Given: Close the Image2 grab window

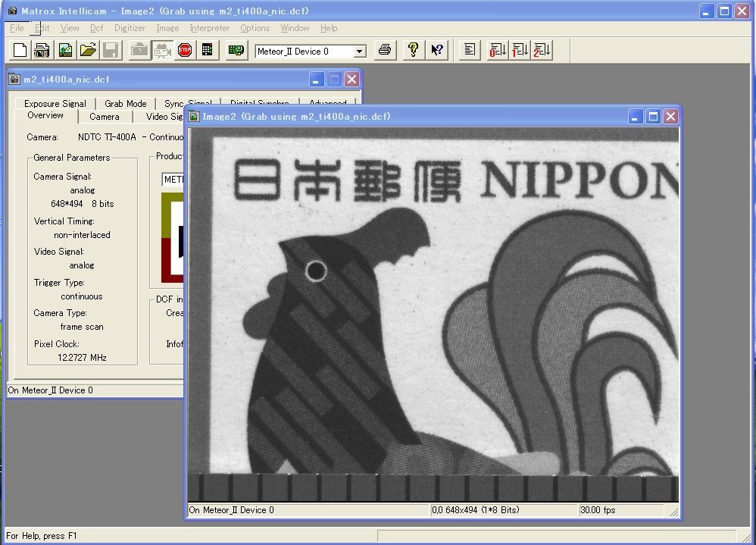Looking at the screenshot, I should click(x=670, y=116).
